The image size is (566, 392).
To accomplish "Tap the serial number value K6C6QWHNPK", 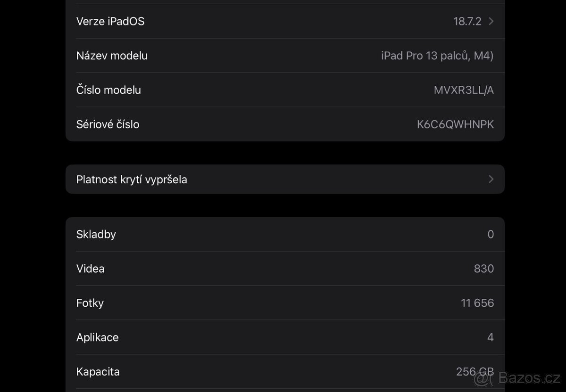I will pyautogui.click(x=456, y=124).
